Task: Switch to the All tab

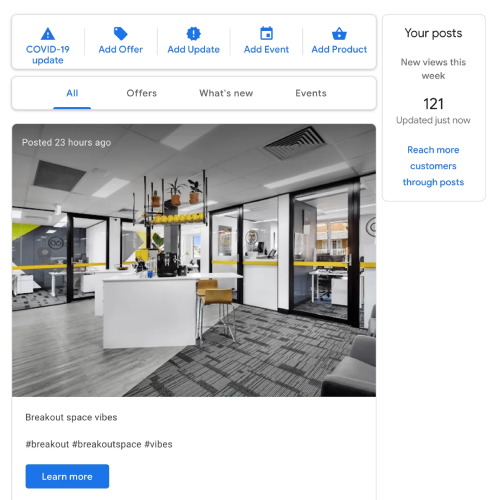Action: pyautogui.click(x=72, y=93)
